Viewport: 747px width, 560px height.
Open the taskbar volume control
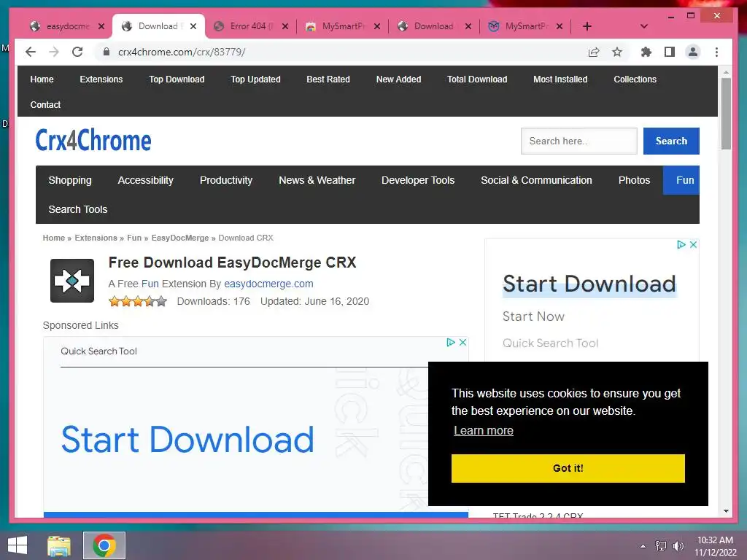(678, 546)
